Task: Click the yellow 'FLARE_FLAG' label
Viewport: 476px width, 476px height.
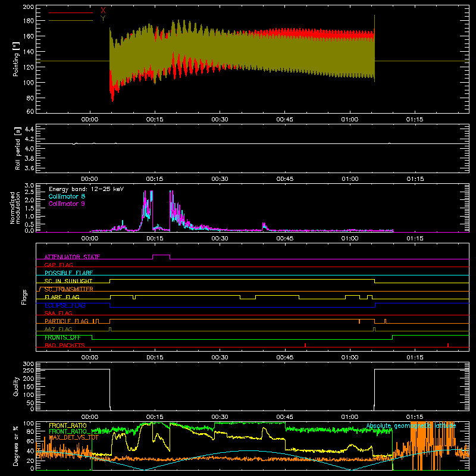Action: coord(62,297)
